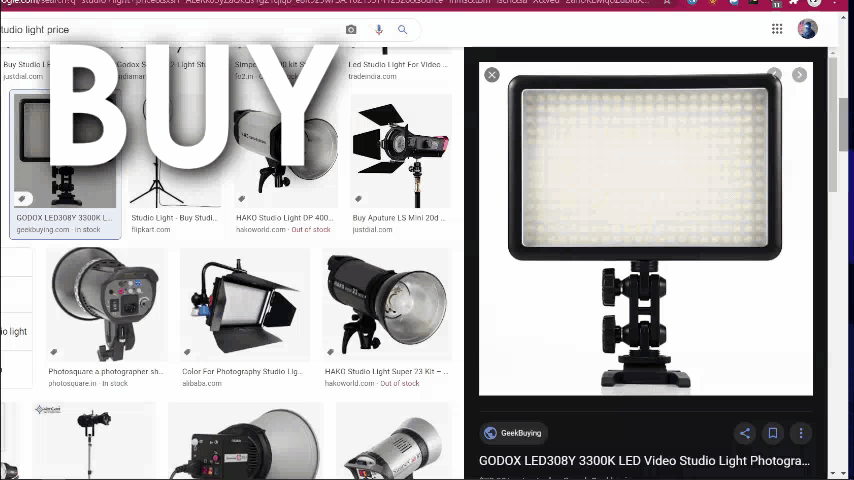Image resolution: width=854 pixels, height=480 pixels.
Task: Open Google apps grid
Action: pos(777,29)
